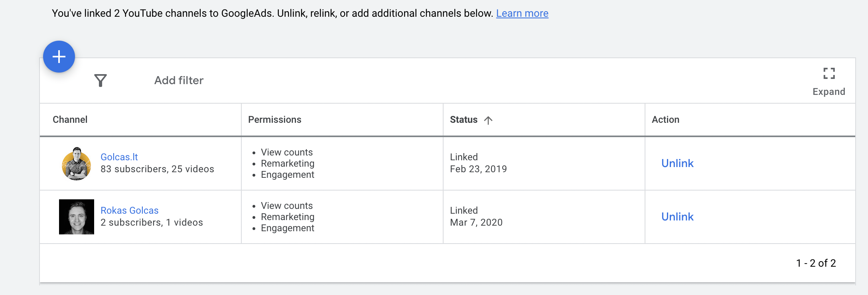Open the Rokas Golcas channel link
The height and width of the screenshot is (295, 868).
130,210
